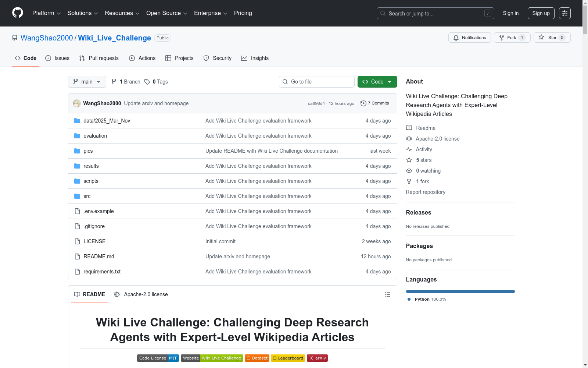Click the arXiv badge
This screenshot has height=368, width=588.
tap(317, 358)
